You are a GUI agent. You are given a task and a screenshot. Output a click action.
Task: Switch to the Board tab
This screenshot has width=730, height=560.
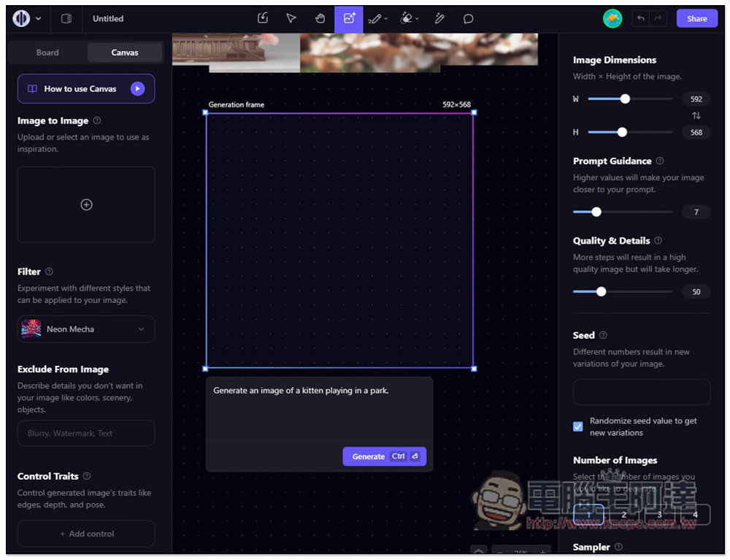[47, 53]
